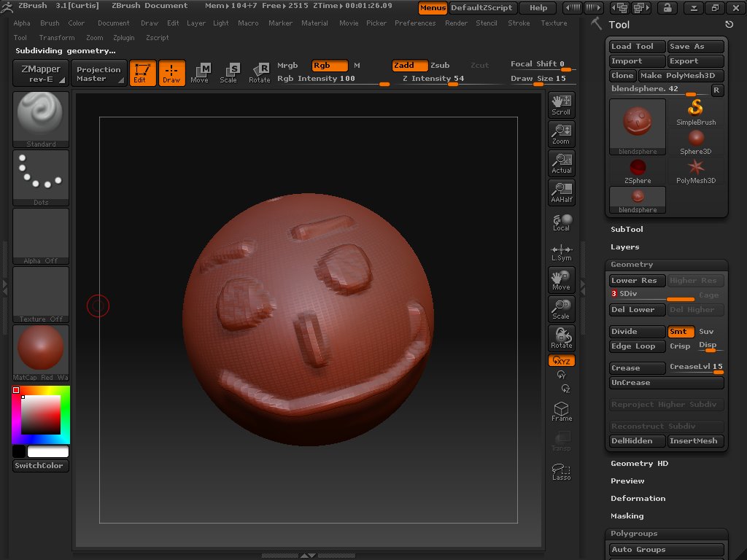This screenshot has width=747, height=560.
Task: Select the Rotate tool in top toolbar
Action: pyautogui.click(x=260, y=73)
